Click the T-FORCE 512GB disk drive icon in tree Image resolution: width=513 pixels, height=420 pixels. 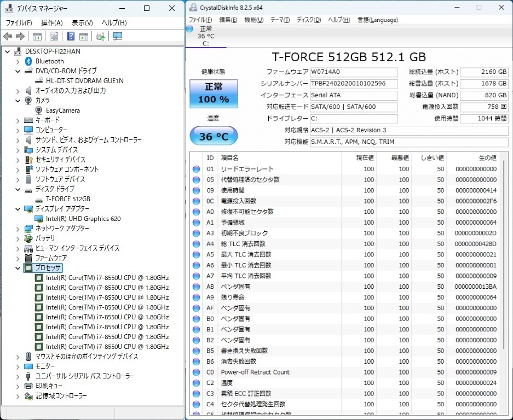coord(39,200)
